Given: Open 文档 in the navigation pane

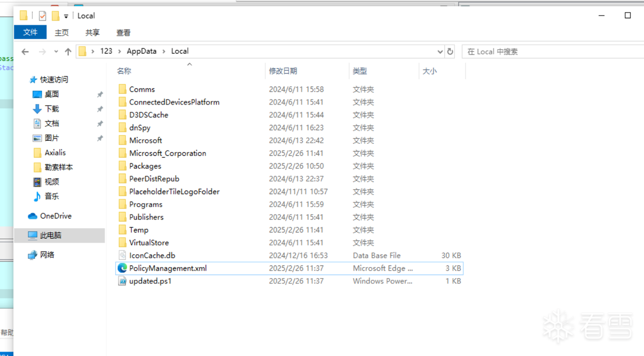Looking at the screenshot, I should point(52,123).
